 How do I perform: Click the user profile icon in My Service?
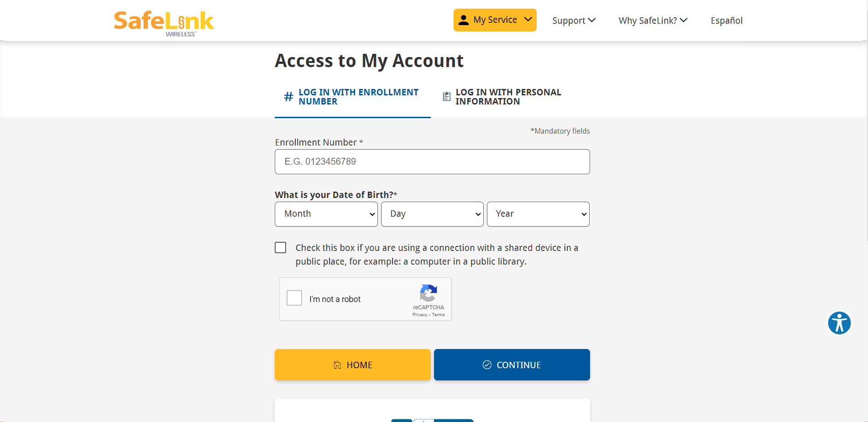[x=464, y=20]
